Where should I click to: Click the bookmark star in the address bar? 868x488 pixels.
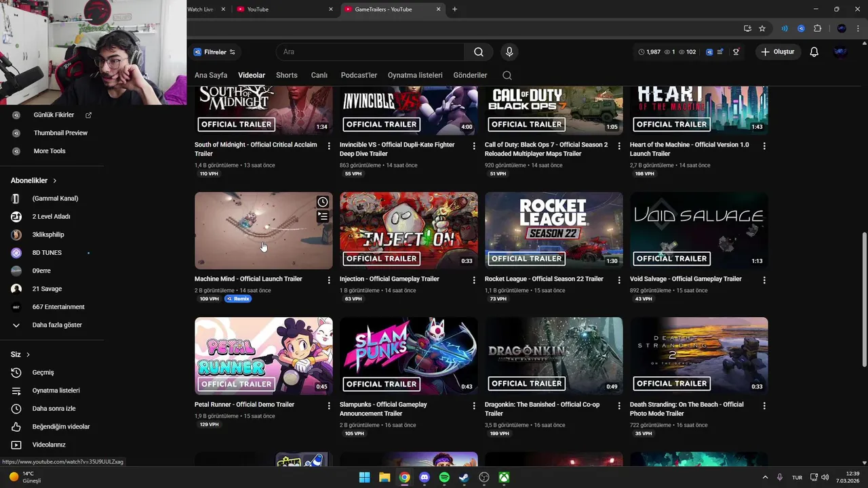pos(762,28)
